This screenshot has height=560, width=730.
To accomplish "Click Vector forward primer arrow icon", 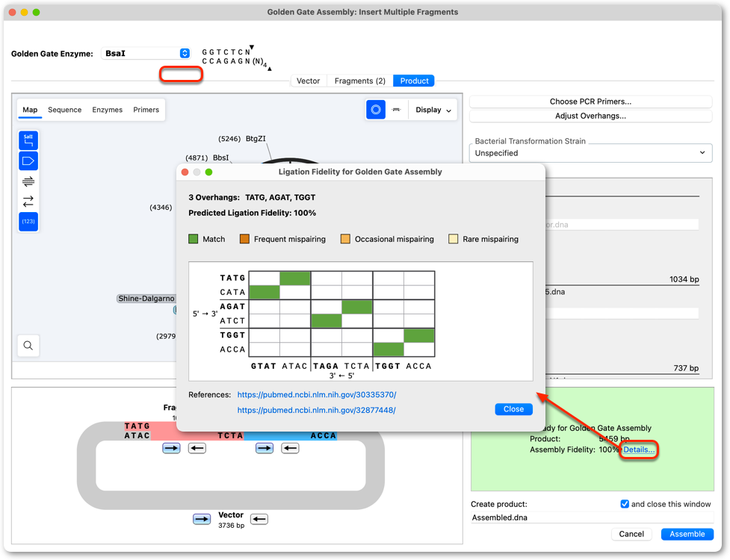I will (x=202, y=519).
